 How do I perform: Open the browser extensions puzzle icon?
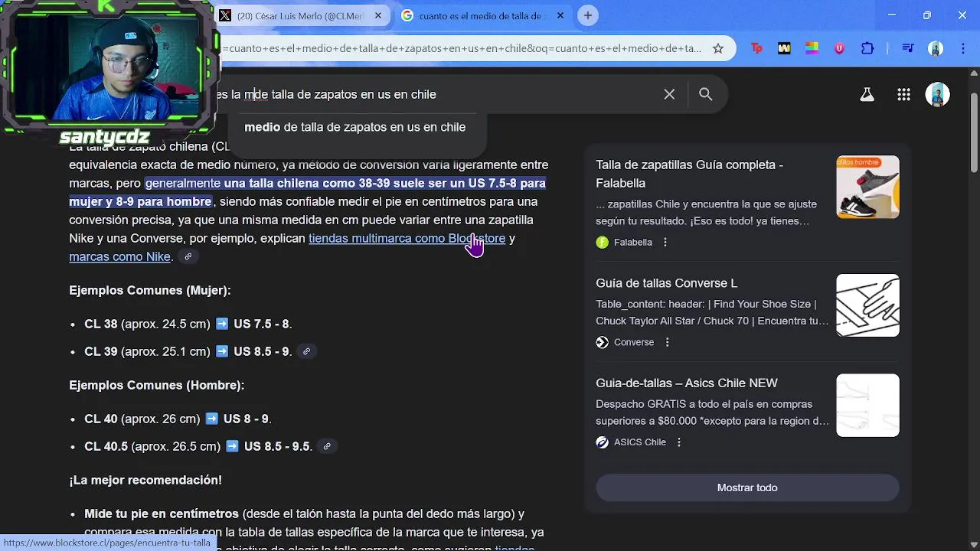point(867,48)
